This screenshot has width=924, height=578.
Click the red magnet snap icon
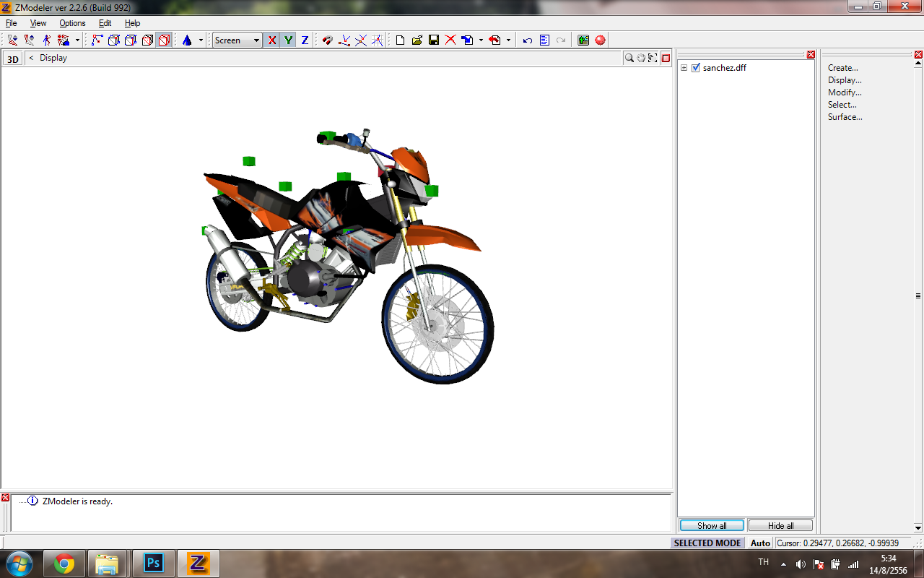click(328, 40)
